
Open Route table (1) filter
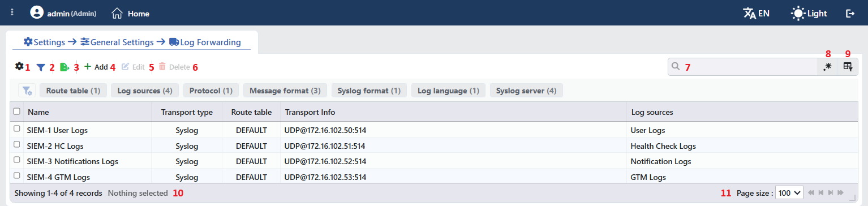pyautogui.click(x=73, y=91)
